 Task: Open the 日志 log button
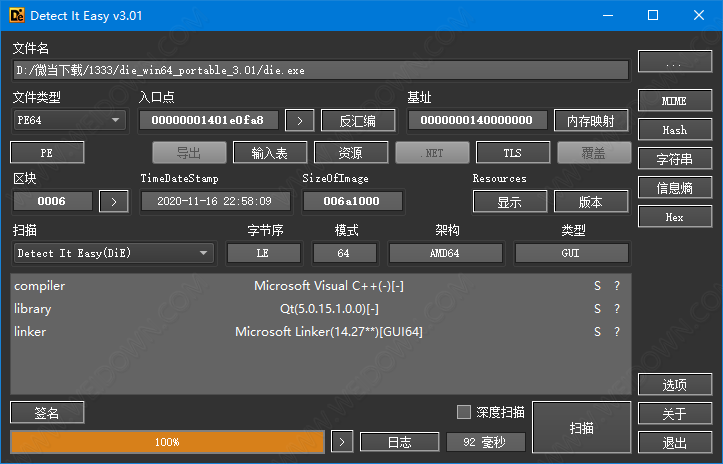pyautogui.click(x=399, y=442)
